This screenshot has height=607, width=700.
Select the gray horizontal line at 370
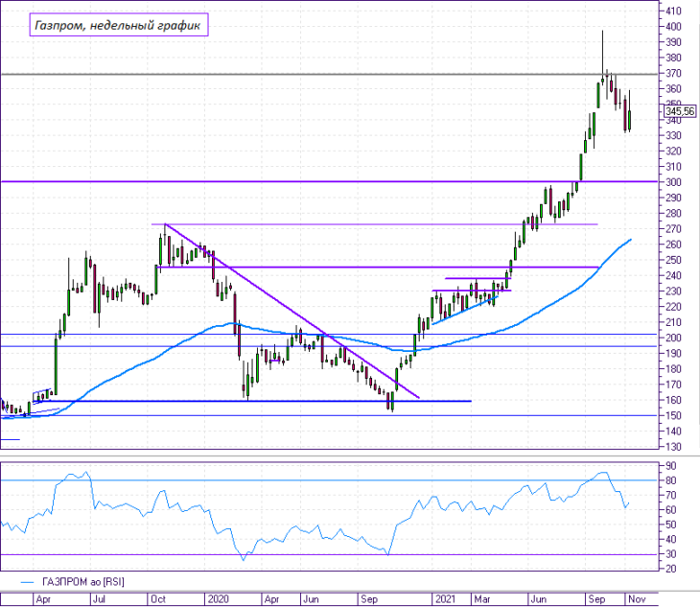coord(330,74)
